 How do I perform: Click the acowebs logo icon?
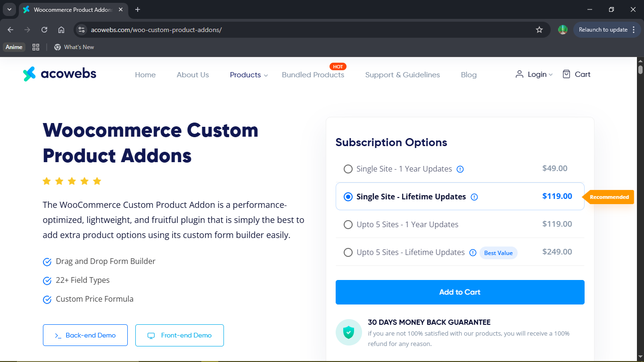[x=29, y=74]
